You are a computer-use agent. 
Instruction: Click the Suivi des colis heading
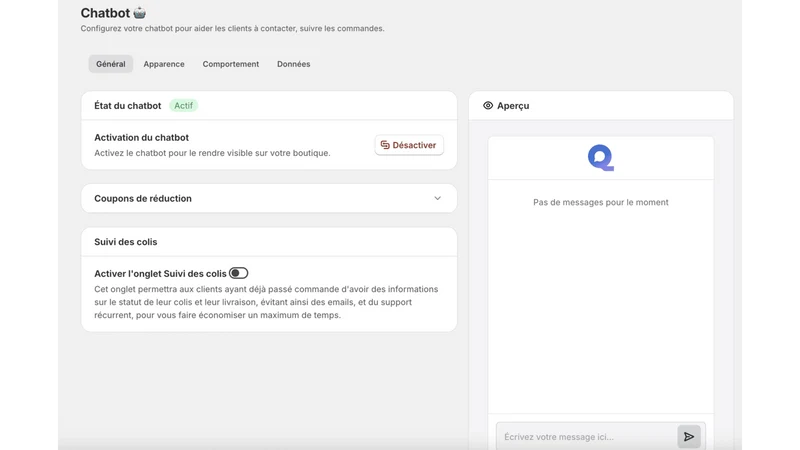(126, 242)
